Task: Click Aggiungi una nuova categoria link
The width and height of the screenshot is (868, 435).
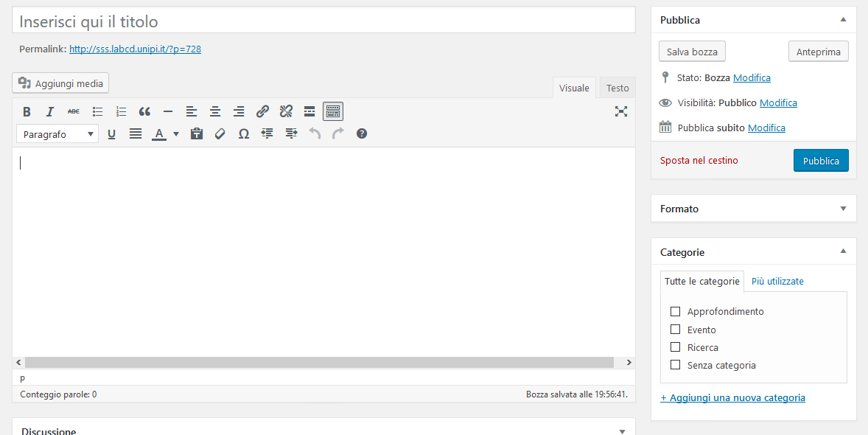Action: point(733,397)
